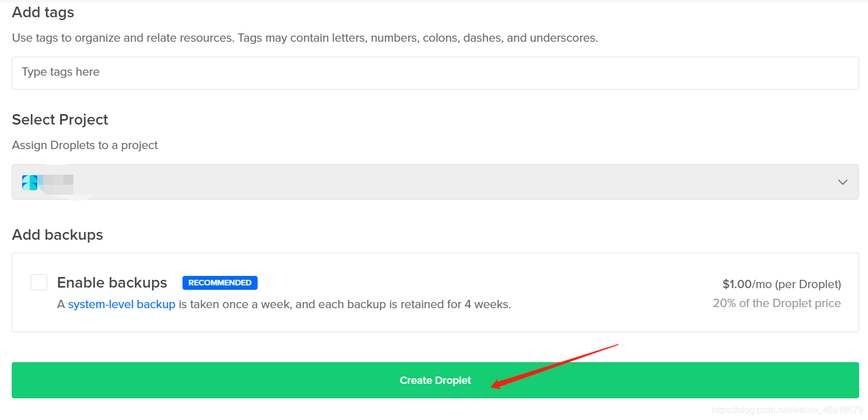Click the chevron on the project selector
868x420 pixels.
(x=843, y=182)
